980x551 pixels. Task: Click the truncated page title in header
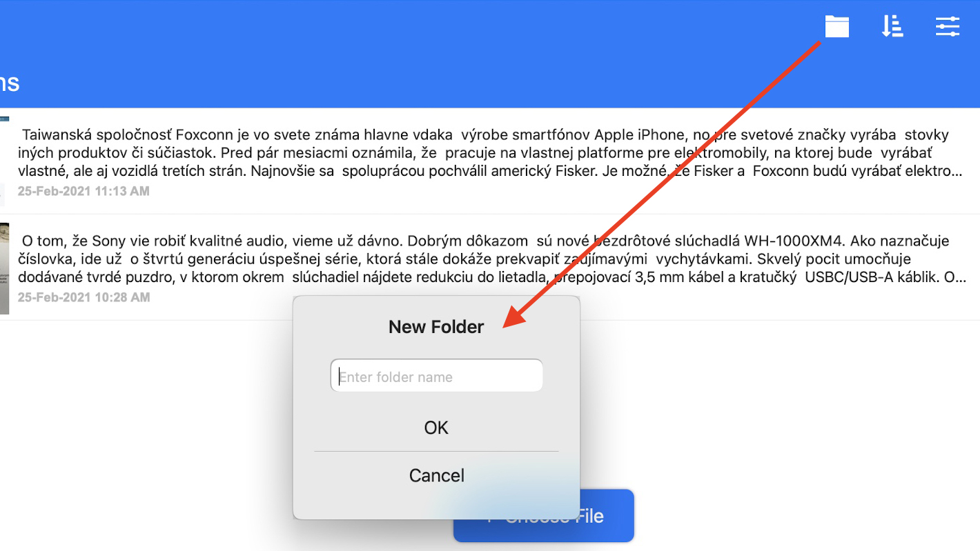pyautogui.click(x=9, y=83)
